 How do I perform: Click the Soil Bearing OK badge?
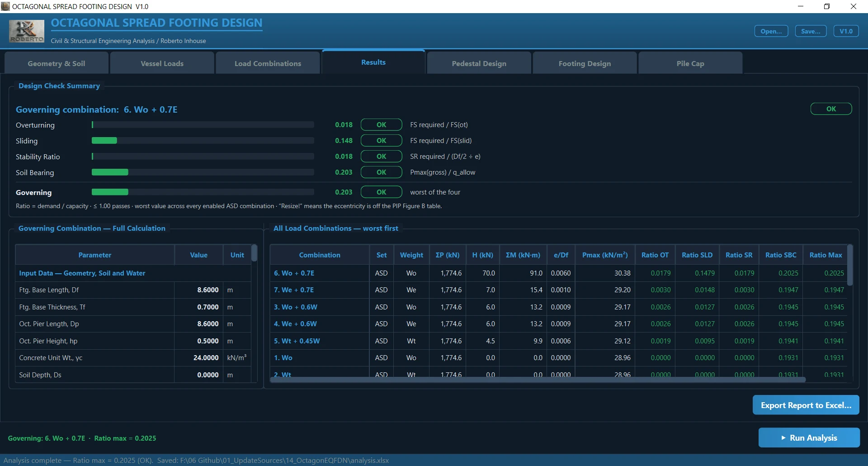coord(381,172)
